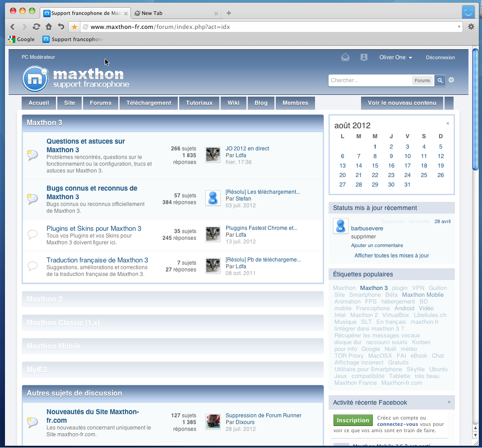Click the Maxthon Mobile popular tag
Screen dimensions: 482x448
[423, 295]
